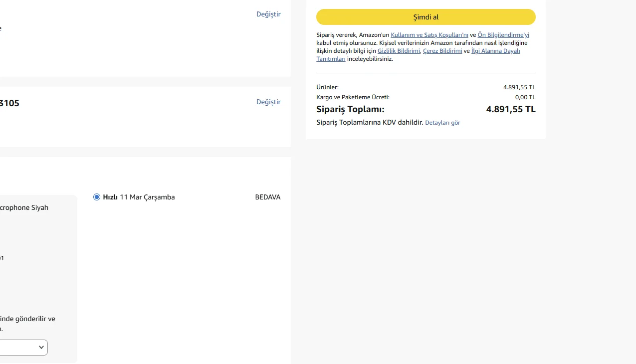Click the BEDAVA shipping cost label

pyautogui.click(x=267, y=197)
